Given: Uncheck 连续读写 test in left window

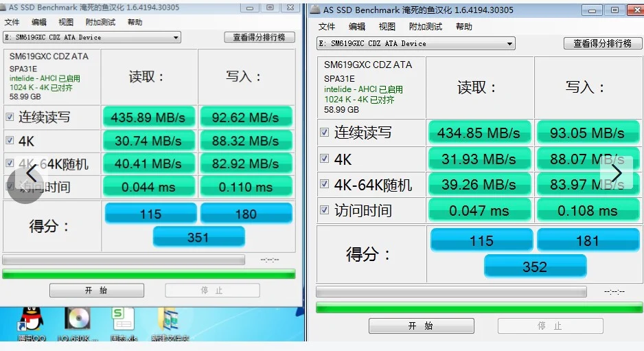Looking at the screenshot, I should pyautogui.click(x=10, y=117).
